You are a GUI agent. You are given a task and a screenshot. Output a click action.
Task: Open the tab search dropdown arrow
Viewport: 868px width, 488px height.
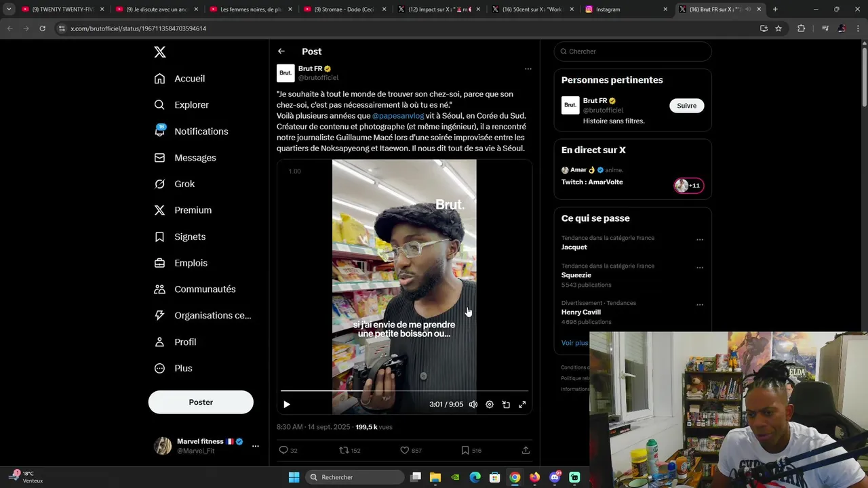(x=8, y=9)
